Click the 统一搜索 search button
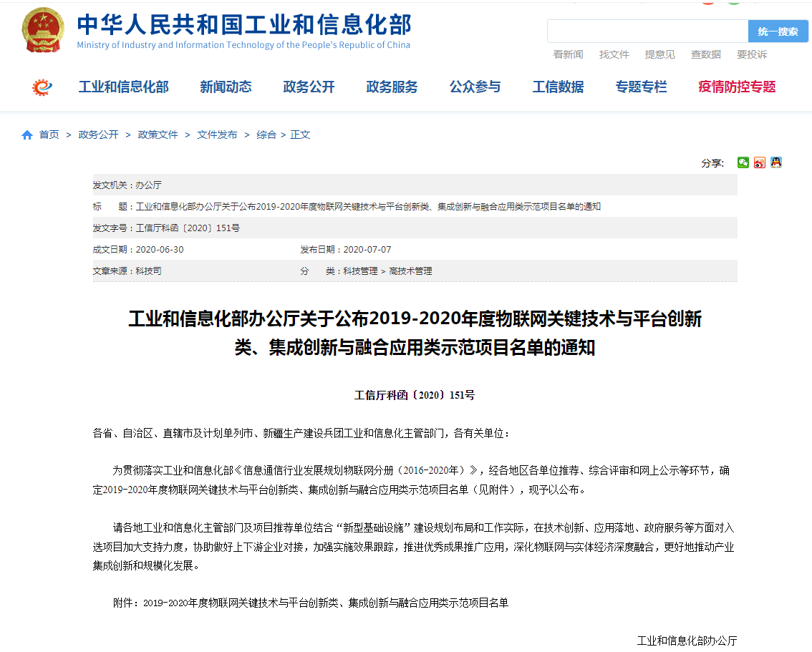The height and width of the screenshot is (652, 812). pos(778,31)
